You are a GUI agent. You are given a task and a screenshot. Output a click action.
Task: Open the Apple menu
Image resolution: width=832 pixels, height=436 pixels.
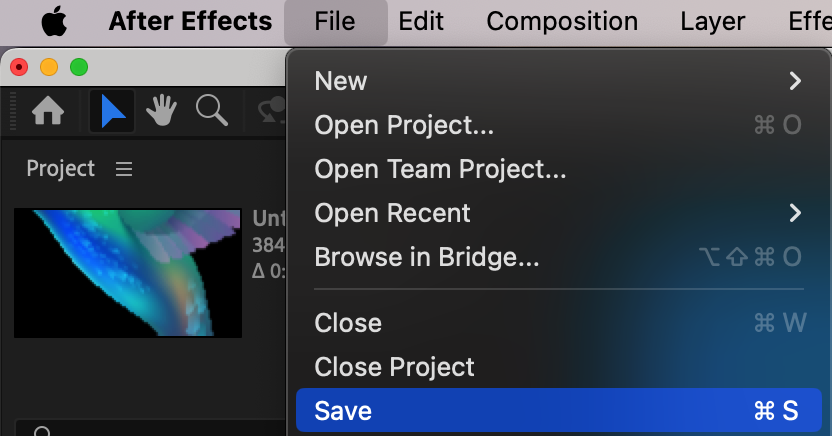point(54,21)
